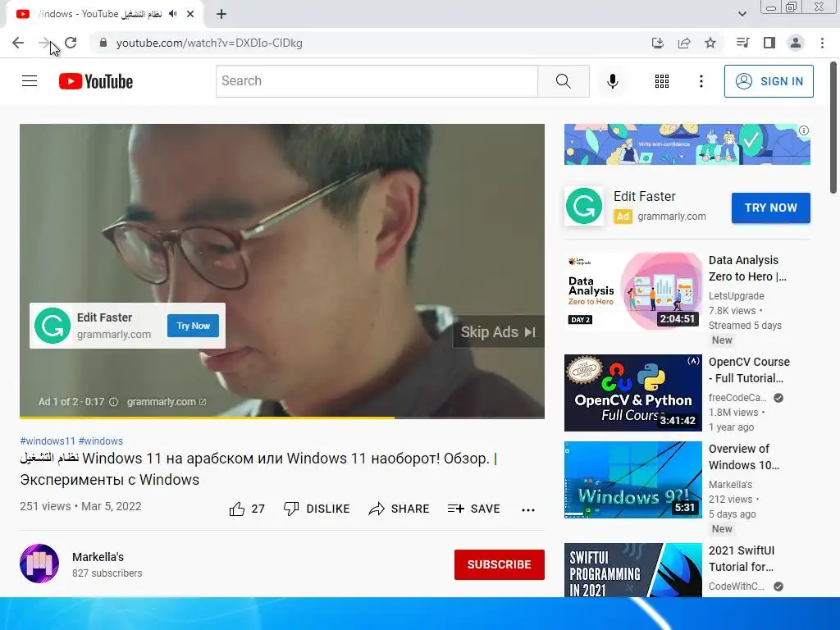
Task: Click the share page icon in address bar
Action: 684,43
